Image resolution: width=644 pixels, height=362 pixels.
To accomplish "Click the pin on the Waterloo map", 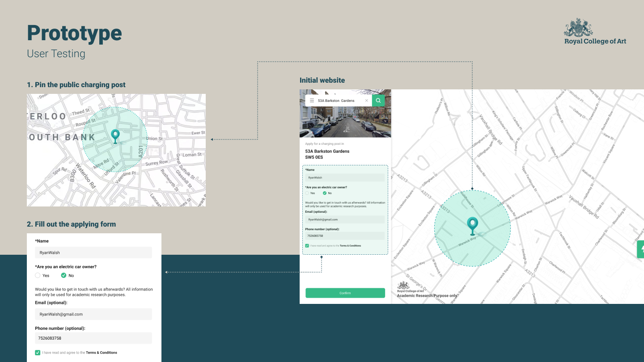I will point(115,136).
